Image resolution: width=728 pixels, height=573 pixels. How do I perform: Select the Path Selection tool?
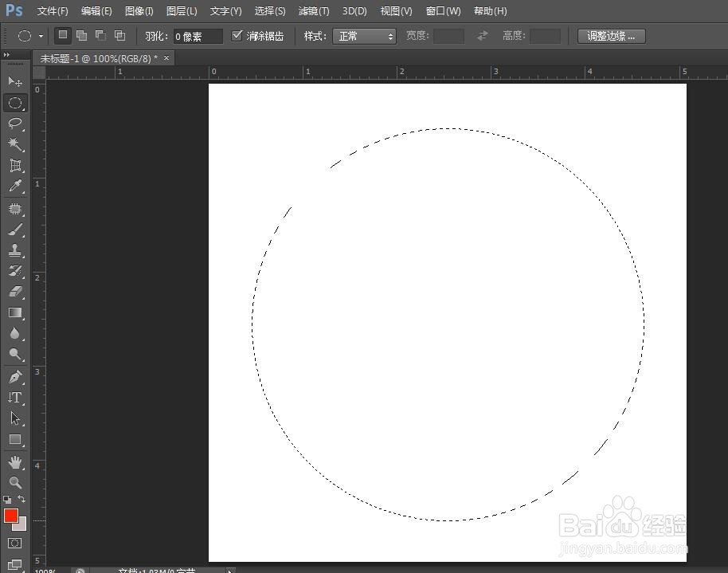15,418
